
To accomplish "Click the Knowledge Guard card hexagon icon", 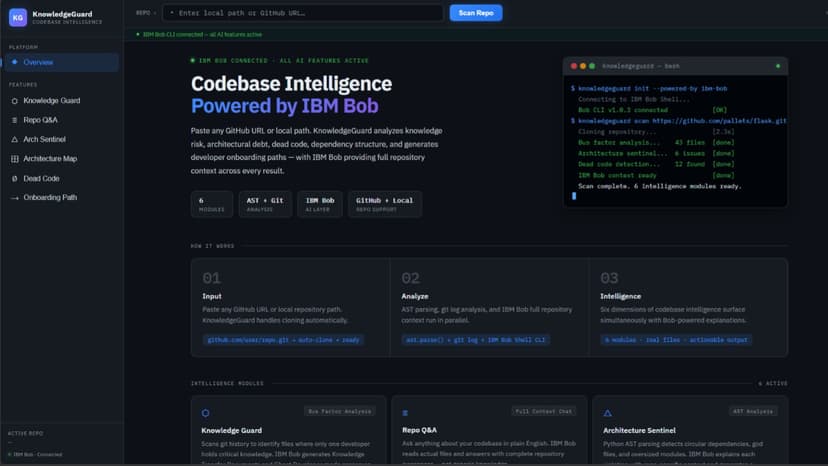I will pyautogui.click(x=205, y=413).
